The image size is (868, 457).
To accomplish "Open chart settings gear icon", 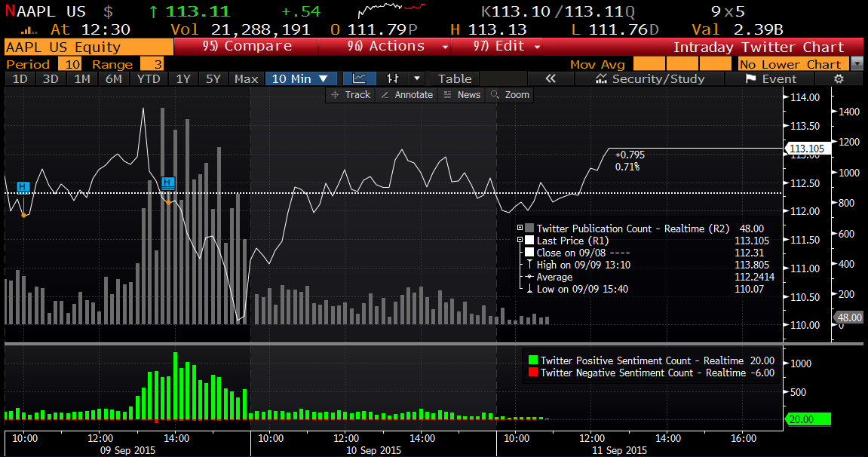I will click(x=838, y=78).
